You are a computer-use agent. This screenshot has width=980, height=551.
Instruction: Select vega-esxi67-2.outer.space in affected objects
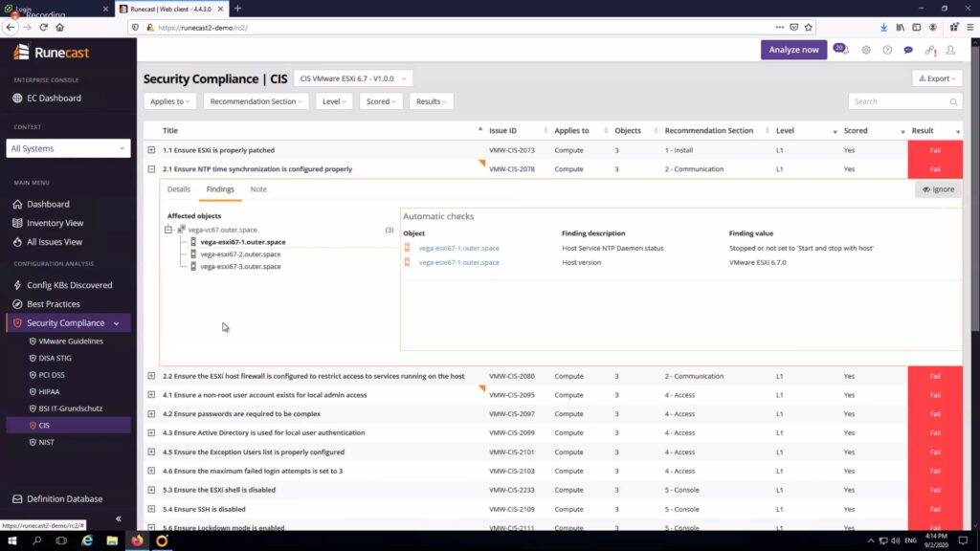240,254
